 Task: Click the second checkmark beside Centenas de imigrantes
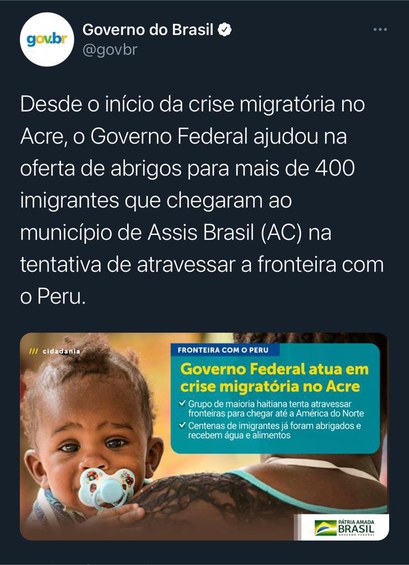click(182, 425)
